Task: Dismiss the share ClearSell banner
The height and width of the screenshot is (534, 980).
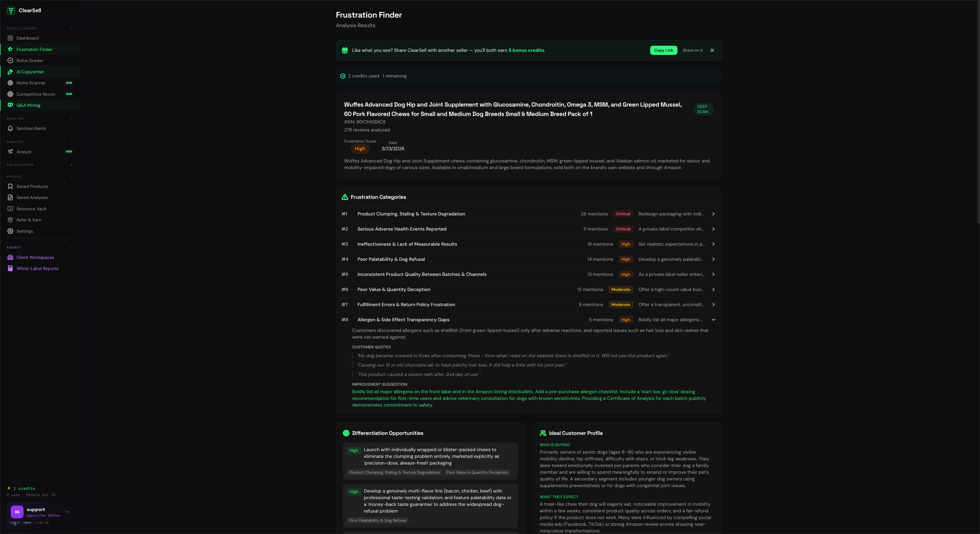Action: point(712,50)
